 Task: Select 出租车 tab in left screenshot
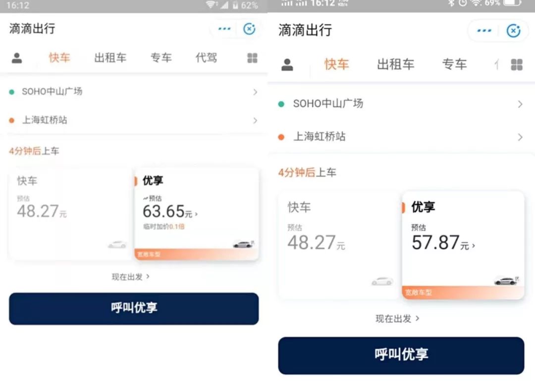click(x=110, y=57)
